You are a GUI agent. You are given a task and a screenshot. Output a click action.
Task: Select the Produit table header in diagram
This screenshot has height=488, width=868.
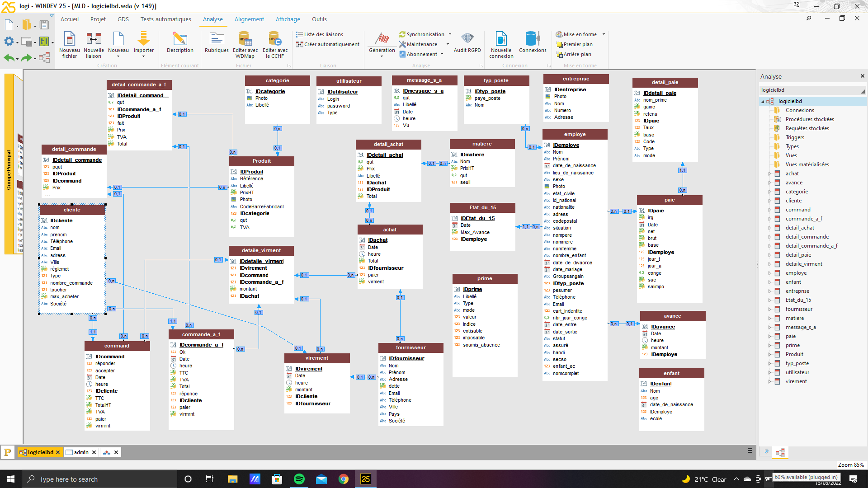pos(262,161)
